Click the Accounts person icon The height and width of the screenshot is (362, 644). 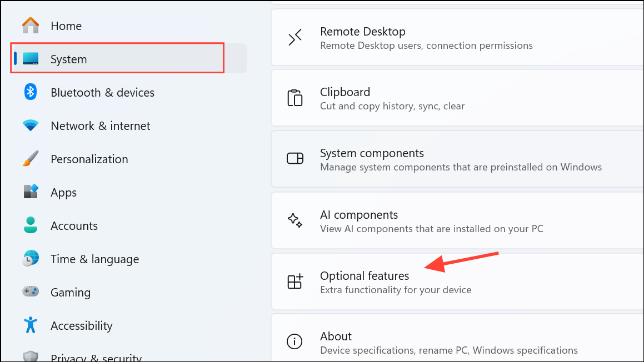[31, 225]
